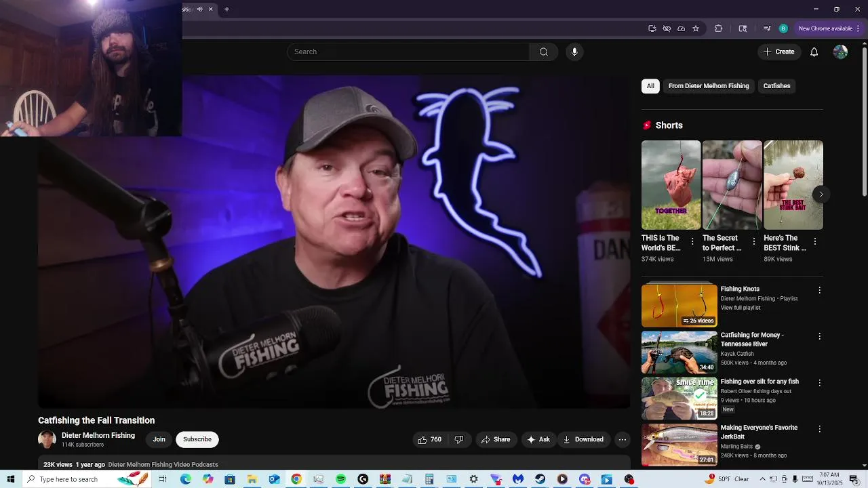Open the Dieter Melhorn Fishing channel avatar
This screenshot has height=488, width=868.
pyautogui.click(x=47, y=439)
